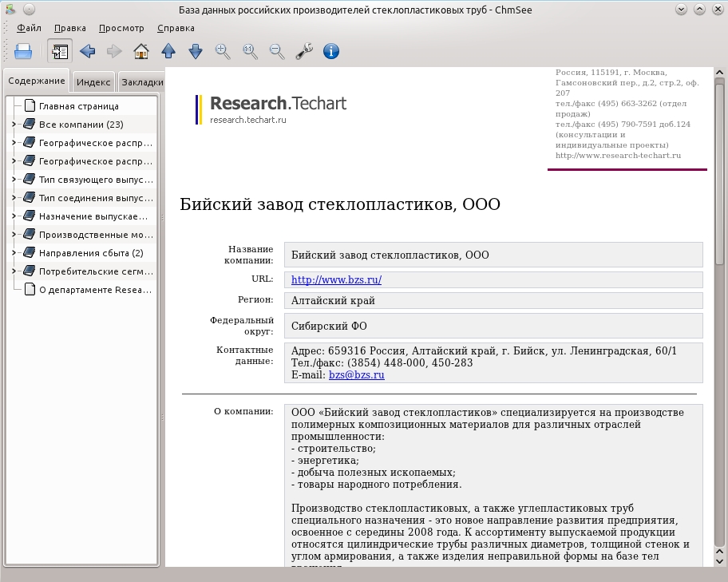Expand the Направления сбыта (2) node
The width and height of the screenshot is (728, 582).
(14, 253)
